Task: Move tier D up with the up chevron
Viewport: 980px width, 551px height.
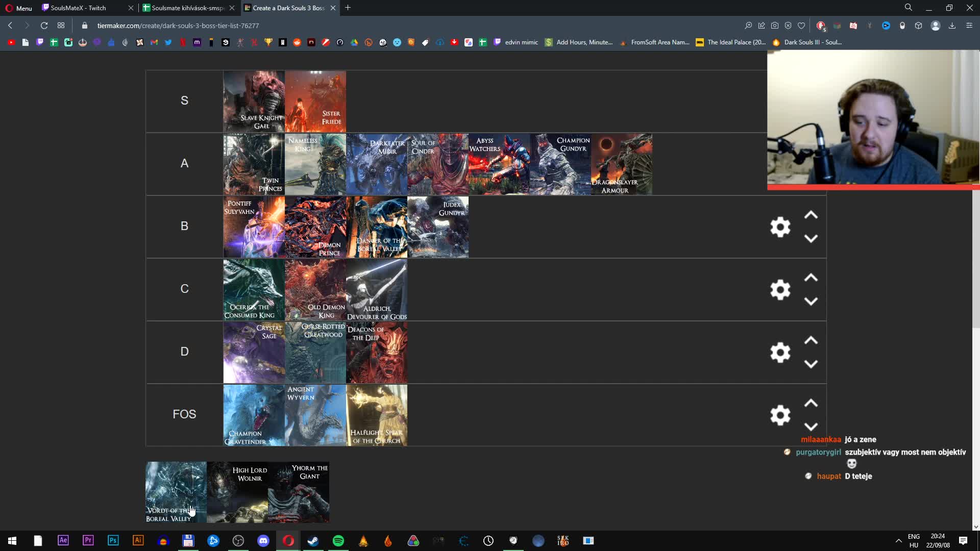Action: 811,341
